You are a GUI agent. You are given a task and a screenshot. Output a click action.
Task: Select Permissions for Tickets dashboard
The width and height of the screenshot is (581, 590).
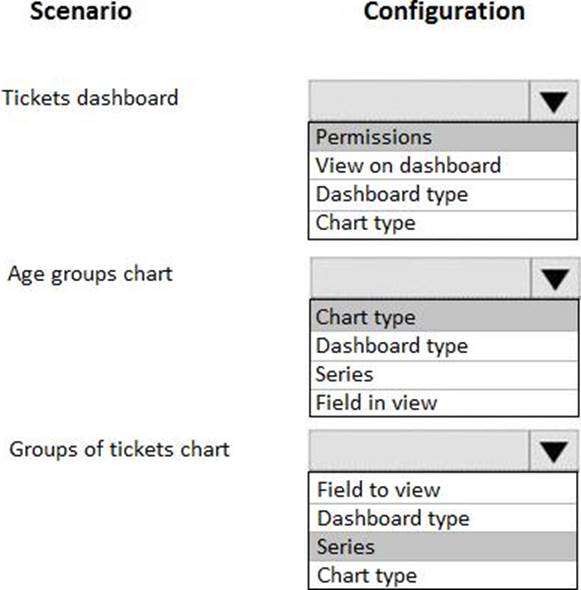pyautogui.click(x=443, y=137)
